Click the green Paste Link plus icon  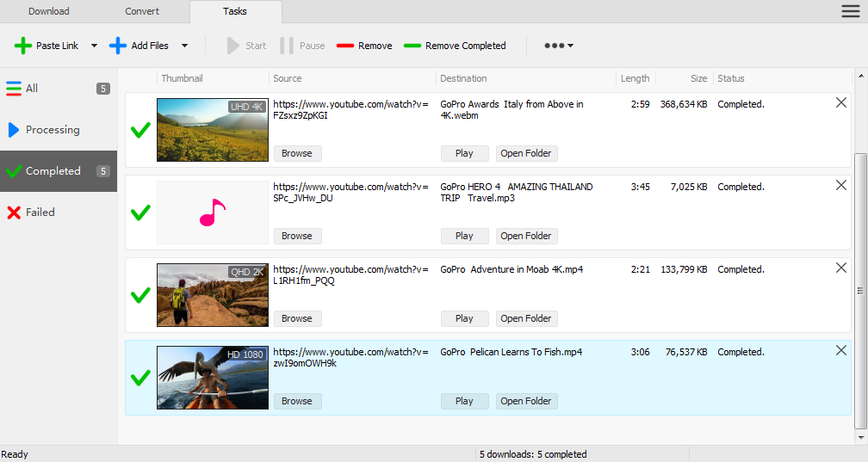[22, 46]
